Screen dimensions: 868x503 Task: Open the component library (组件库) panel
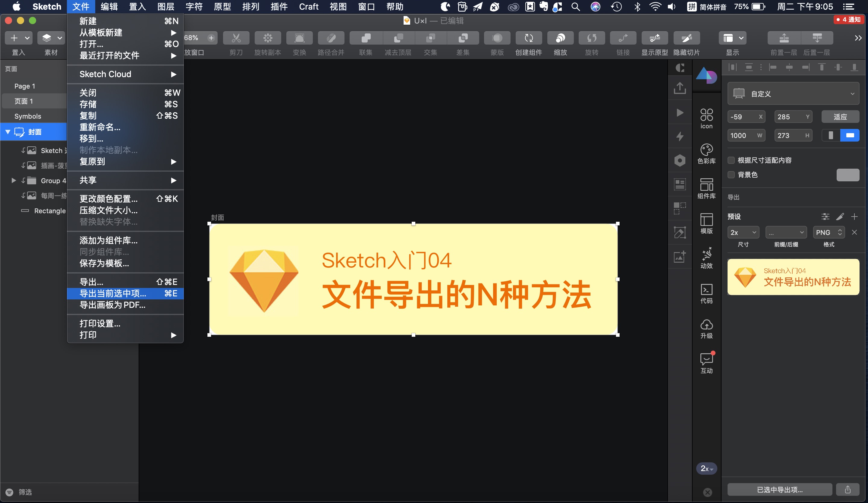(706, 188)
